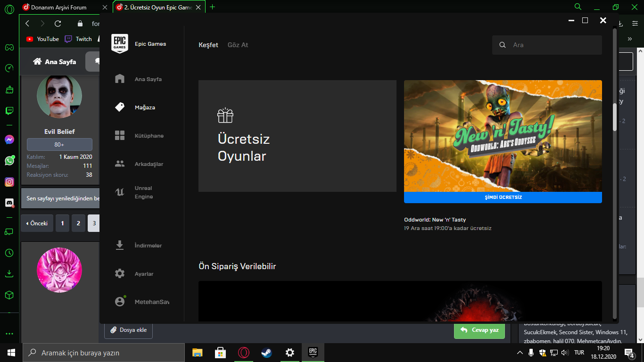This screenshot has width=644, height=362.
Task: Open GX Cleaner broom icon in Opera sidebar
Action: pyautogui.click(x=9, y=90)
